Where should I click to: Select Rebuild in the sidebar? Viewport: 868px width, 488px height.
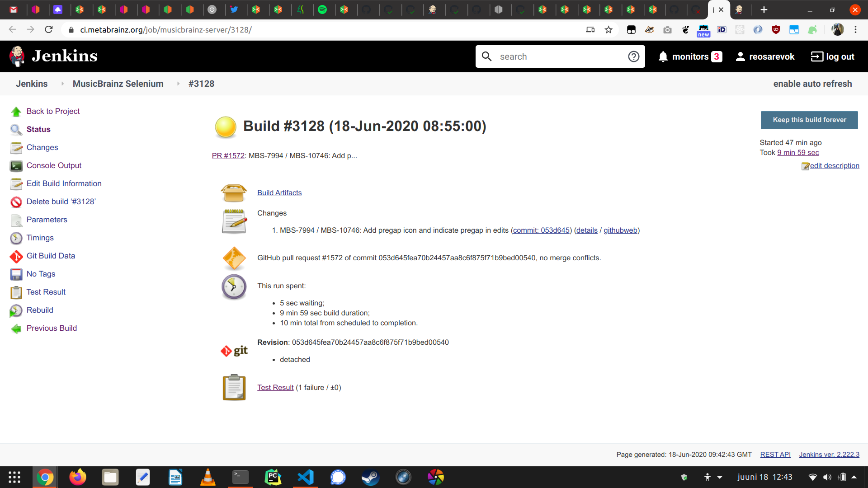[x=40, y=310]
